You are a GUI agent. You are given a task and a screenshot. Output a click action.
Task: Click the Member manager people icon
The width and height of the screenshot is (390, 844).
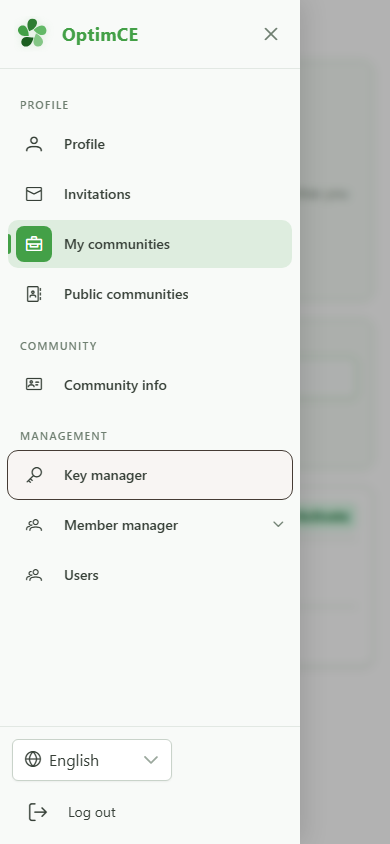click(x=34, y=525)
